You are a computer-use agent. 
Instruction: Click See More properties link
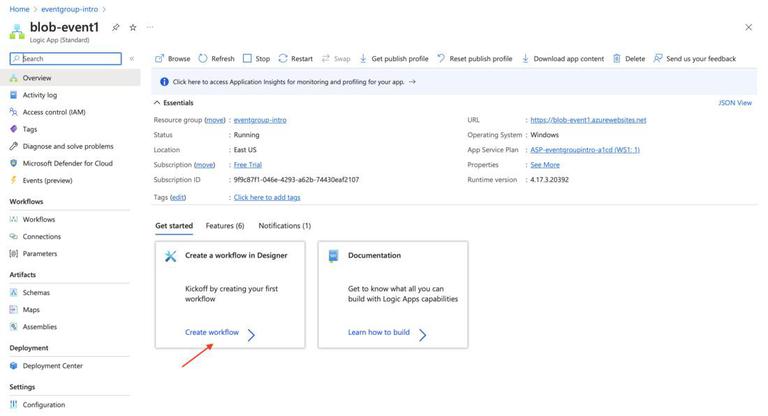coord(545,165)
